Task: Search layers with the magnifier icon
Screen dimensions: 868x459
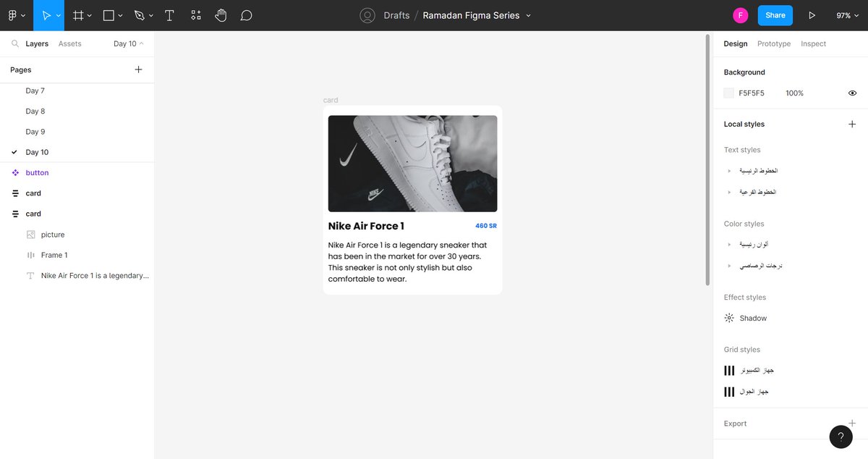Action: coord(15,43)
